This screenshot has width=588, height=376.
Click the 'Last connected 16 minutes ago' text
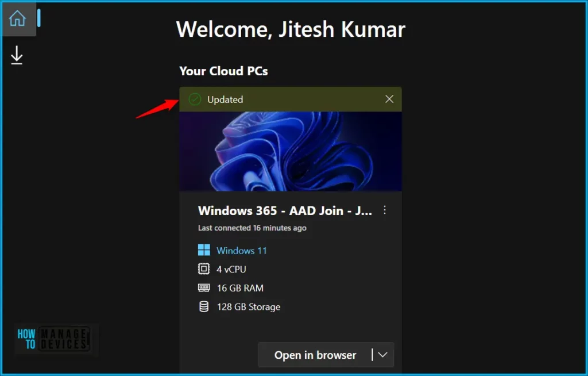pyautogui.click(x=252, y=228)
